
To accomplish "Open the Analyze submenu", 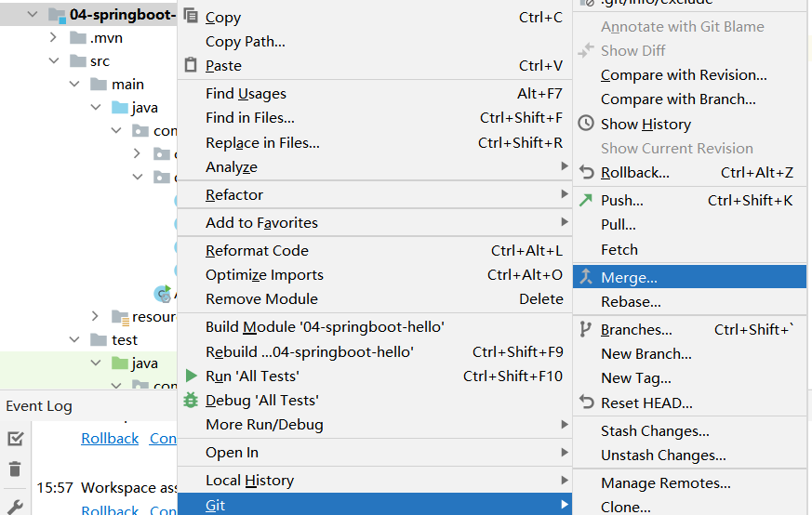I will pos(375,166).
